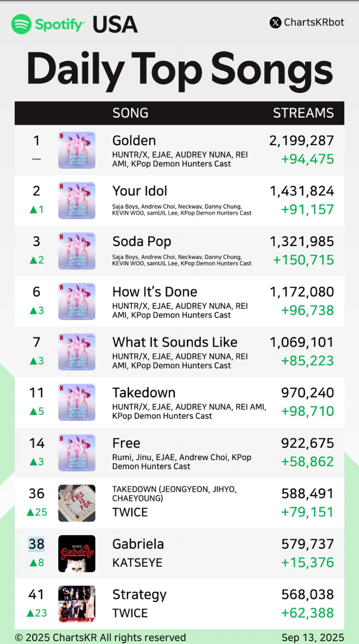Click the highlighted rank number 38
Image resolution: width=359 pixels, height=644 pixels.
(36, 544)
